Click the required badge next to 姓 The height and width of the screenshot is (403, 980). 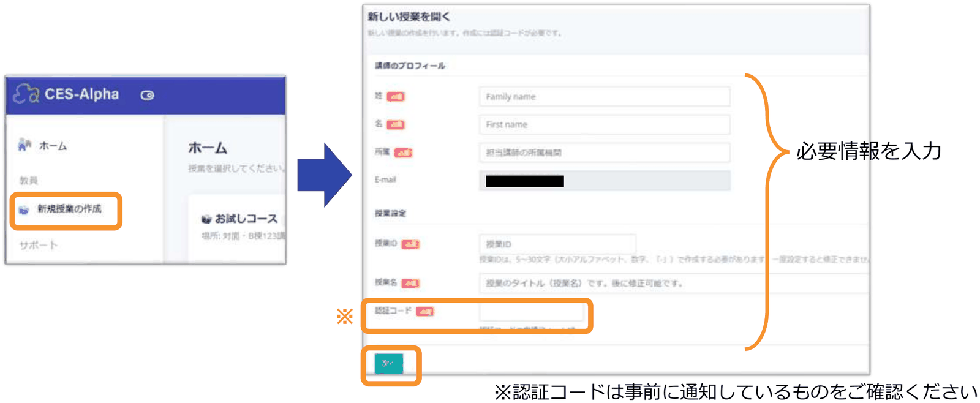(396, 96)
